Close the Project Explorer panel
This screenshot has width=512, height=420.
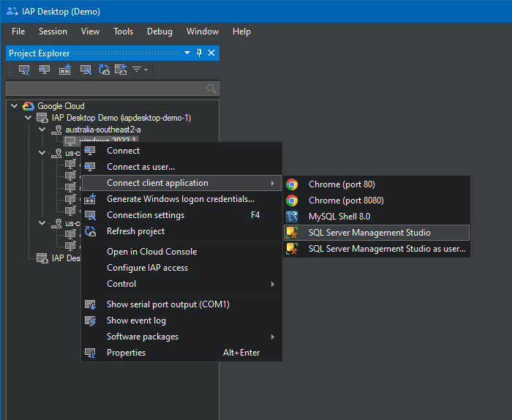tap(211, 53)
